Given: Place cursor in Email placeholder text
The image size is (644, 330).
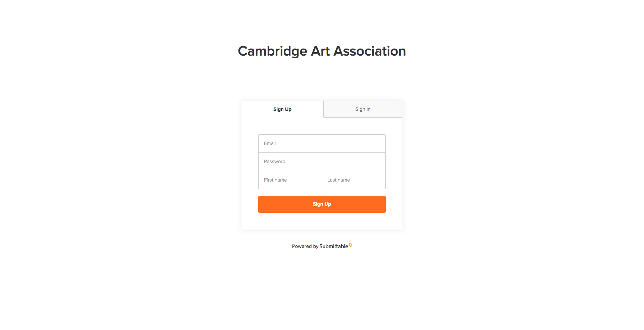Looking at the screenshot, I should coord(270,143).
